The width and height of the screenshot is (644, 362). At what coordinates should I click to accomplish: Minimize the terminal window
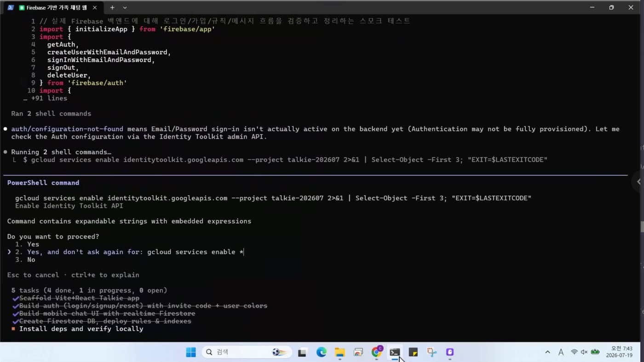592,7
